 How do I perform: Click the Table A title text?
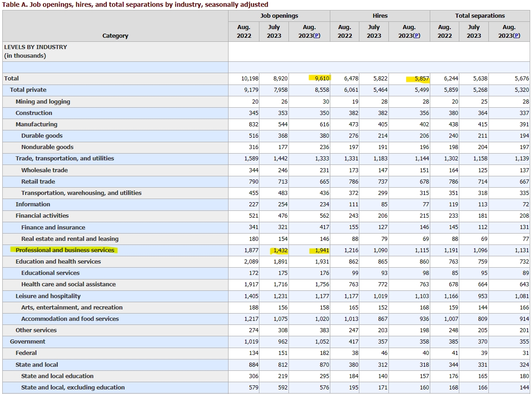point(135,5)
